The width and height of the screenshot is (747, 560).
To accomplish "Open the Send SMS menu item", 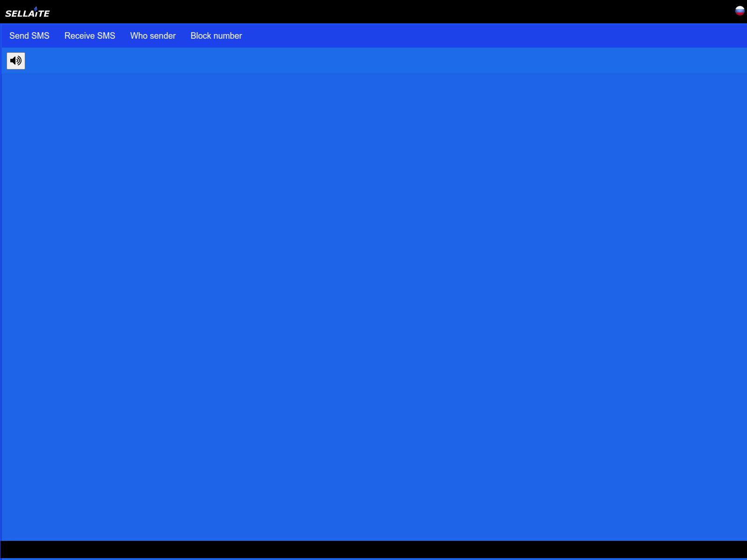I will (x=29, y=36).
